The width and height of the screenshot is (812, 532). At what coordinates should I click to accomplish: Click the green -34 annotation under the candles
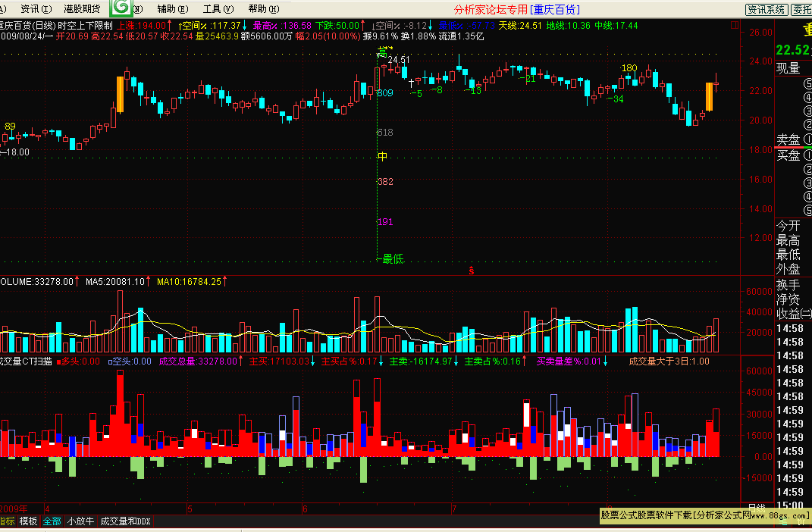(x=616, y=99)
